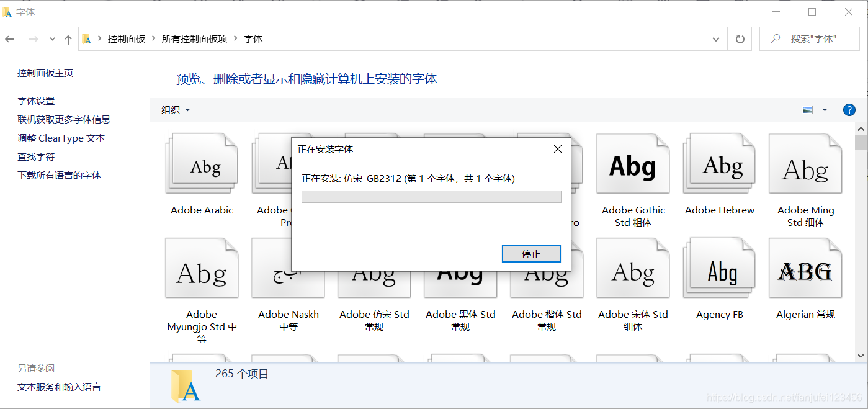This screenshot has height=409, width=868.
Task: Click the Algerian 常规 font name label
Action: click(x=805, y=314)
